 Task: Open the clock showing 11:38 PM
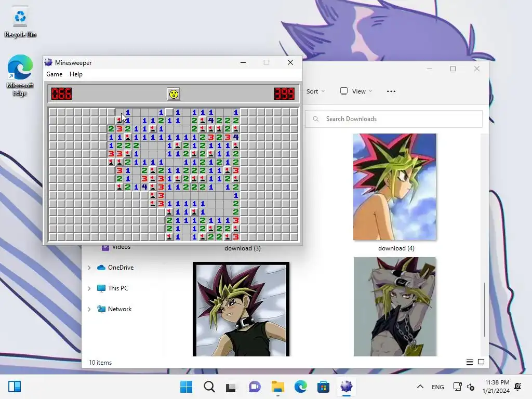[496, 387]
